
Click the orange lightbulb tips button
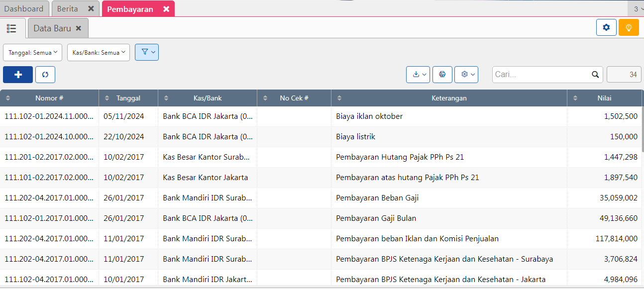point(629,27)
